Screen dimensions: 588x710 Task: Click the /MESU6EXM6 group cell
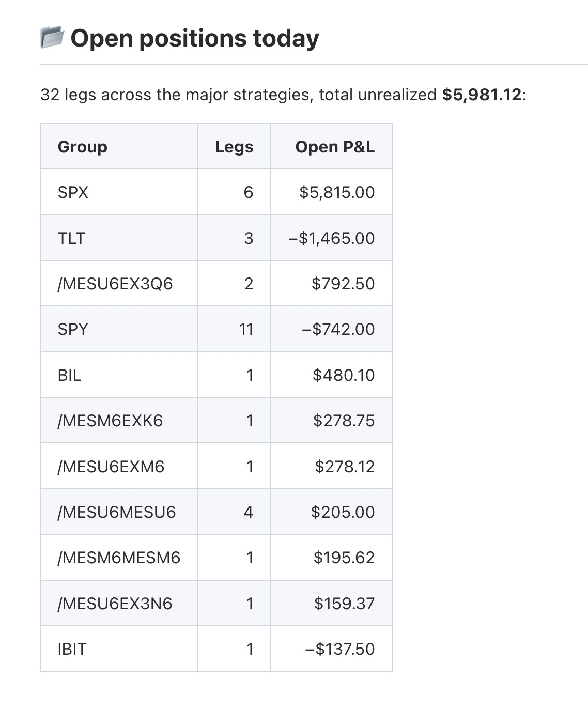(x=119, y=467)
